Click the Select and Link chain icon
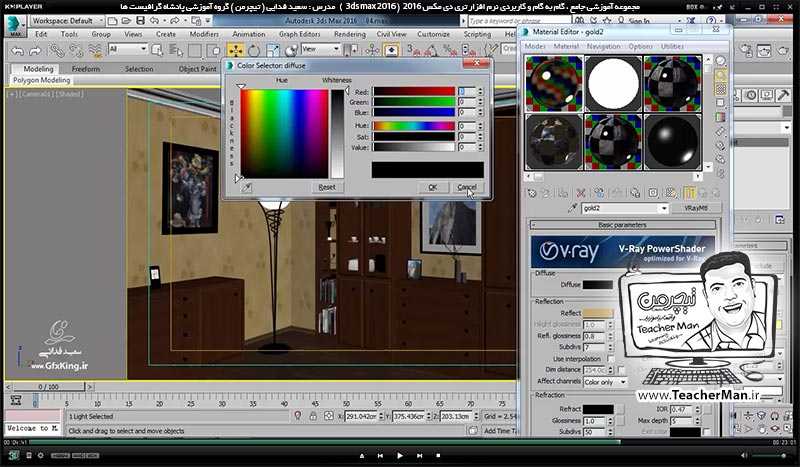Image resolution: width=800 pixels, height=467 pixels. pyautogui.click(x=57, y=50)
